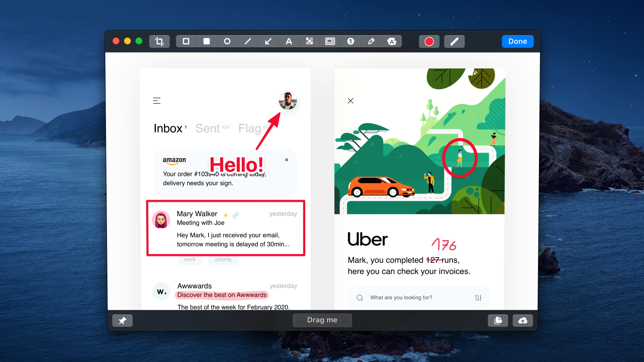Select the Crop tool
The height and width of the screenshot is (362, 644).
[x=159, y=42]
